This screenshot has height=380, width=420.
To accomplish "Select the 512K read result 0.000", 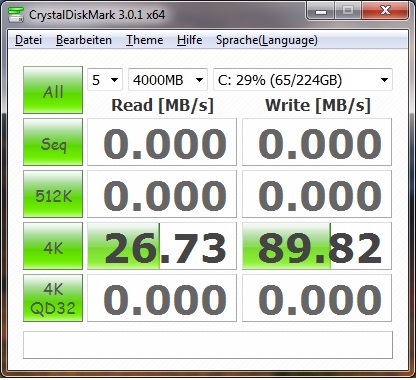I will click(162, 194).
